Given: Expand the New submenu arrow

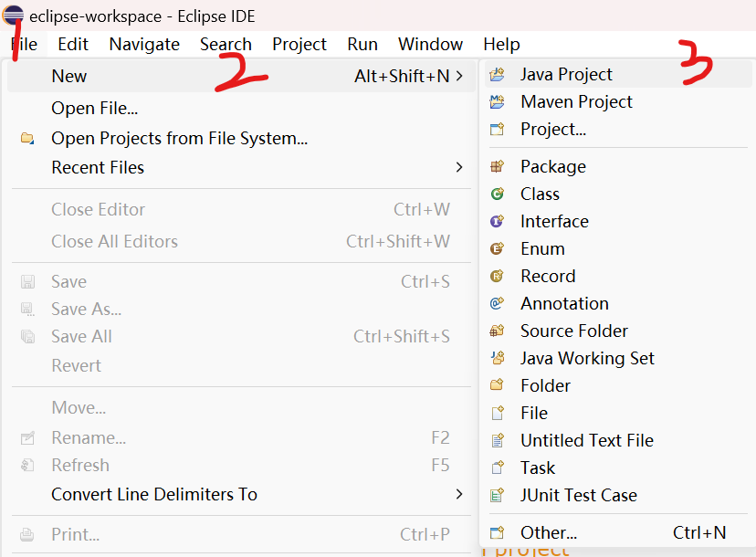Looking at the screenshot, I should tap(458, 76).
